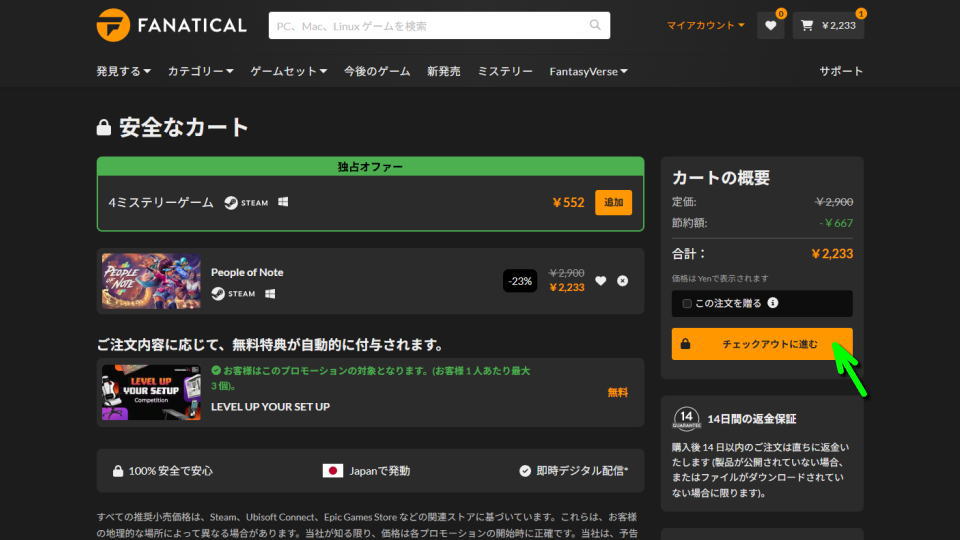Open the ミステリー menu item

[x=505, y=71]
